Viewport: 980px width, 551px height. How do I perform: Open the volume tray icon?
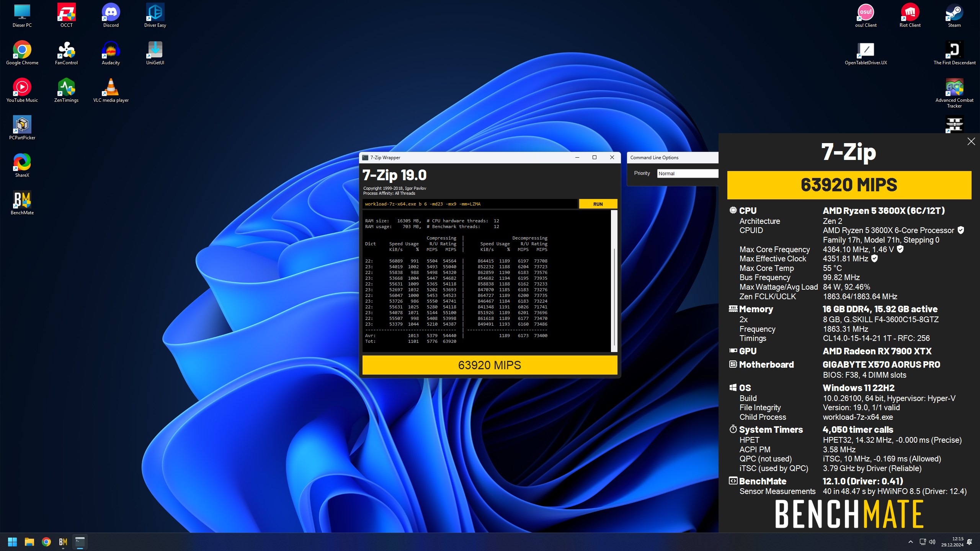(x=932, y=542)
